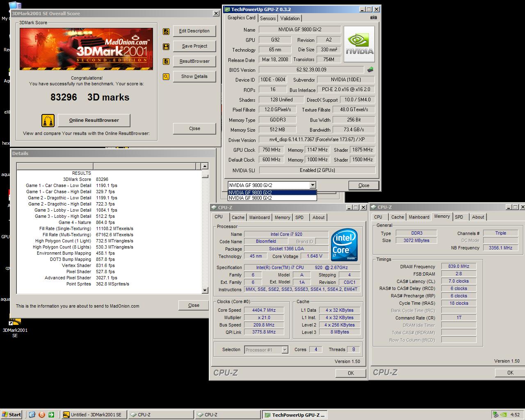The height and width of the screenshot is (420, 525).
Task: Open About tab in the CPU tab CPU-Z window
Action: tap(318, 217)
